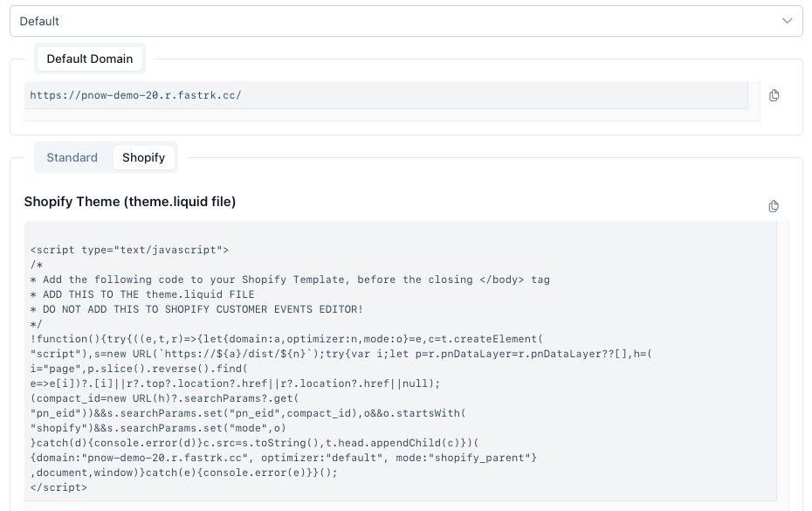Select the Shopify tab
Image resolution: width=812 pixels, height=511 pixels.
click(x=143, y=157)
